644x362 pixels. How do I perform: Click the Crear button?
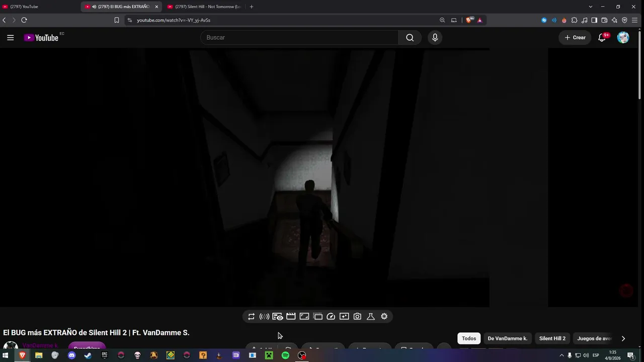[x=575, y=38]
